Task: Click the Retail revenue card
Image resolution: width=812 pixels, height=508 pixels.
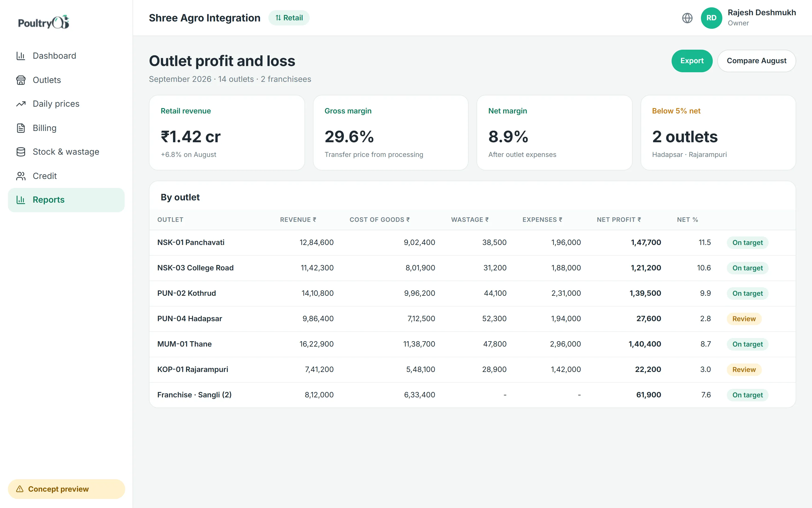Action: coord(227,133)
